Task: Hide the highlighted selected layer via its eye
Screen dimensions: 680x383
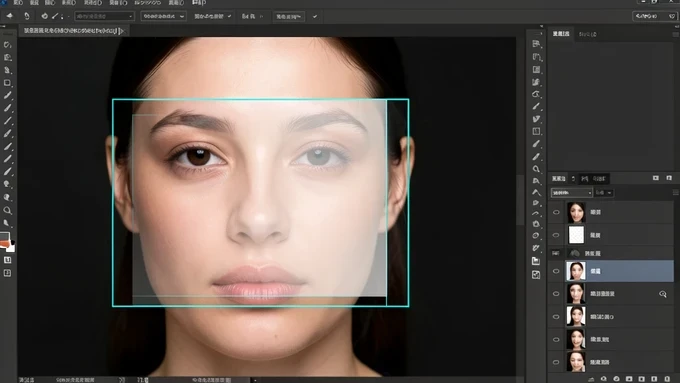Action: 556,272
